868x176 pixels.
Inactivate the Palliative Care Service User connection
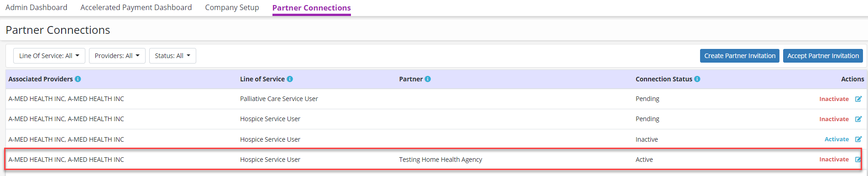834,99
